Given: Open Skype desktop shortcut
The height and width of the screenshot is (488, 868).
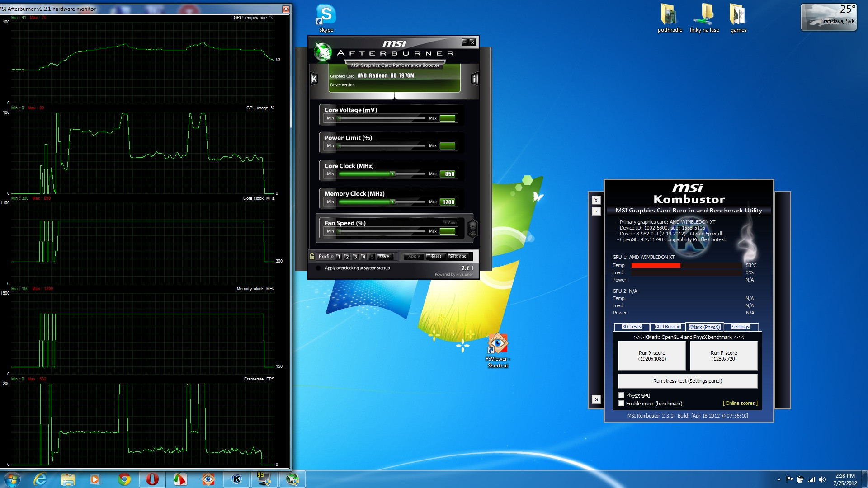Looking at the screenshot, I should tap(326, 18).
